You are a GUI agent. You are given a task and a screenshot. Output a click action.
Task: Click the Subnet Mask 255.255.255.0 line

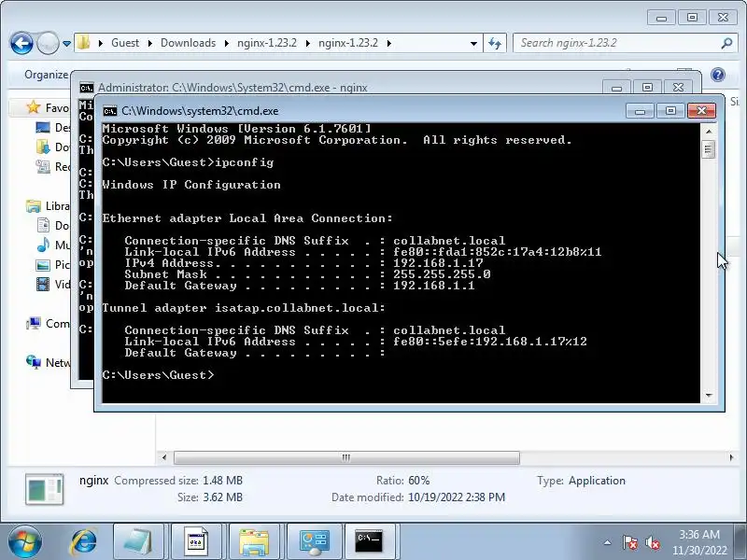(x=307, y=274)
